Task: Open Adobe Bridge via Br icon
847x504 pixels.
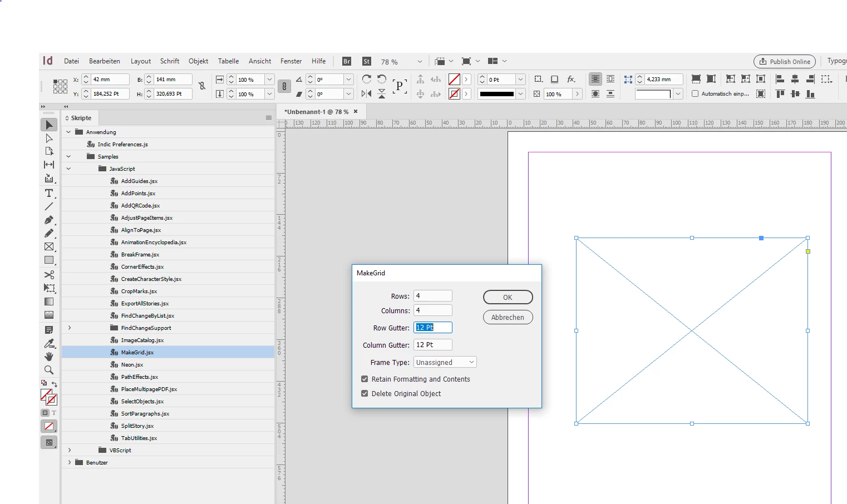Action: (x=347, y=61)
